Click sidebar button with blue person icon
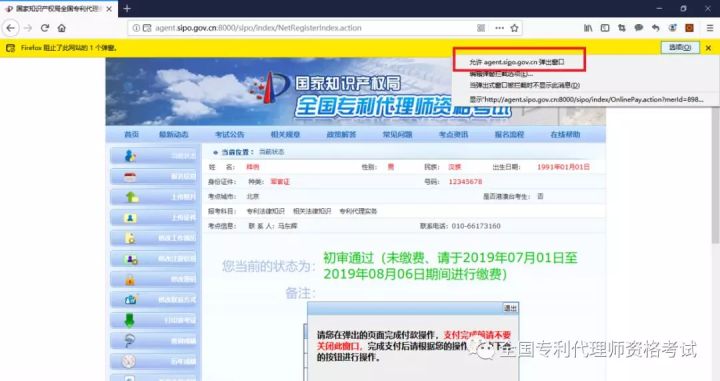Viewport: 720px width, 381px height. coord(153,156)
